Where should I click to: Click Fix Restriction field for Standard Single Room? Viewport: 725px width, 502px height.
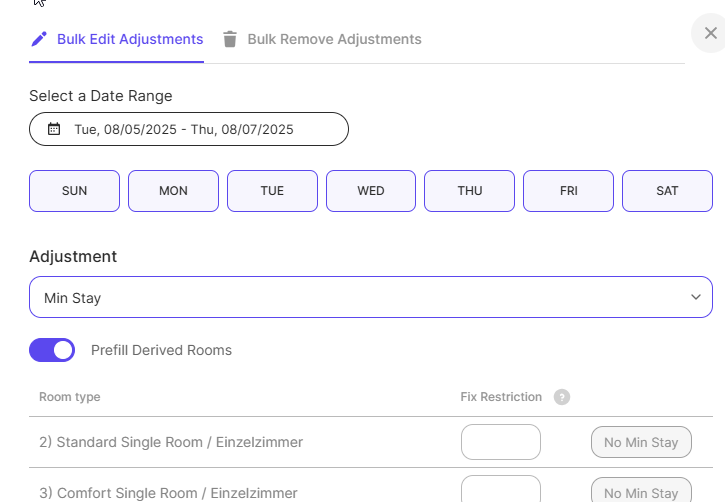[500, 442]
